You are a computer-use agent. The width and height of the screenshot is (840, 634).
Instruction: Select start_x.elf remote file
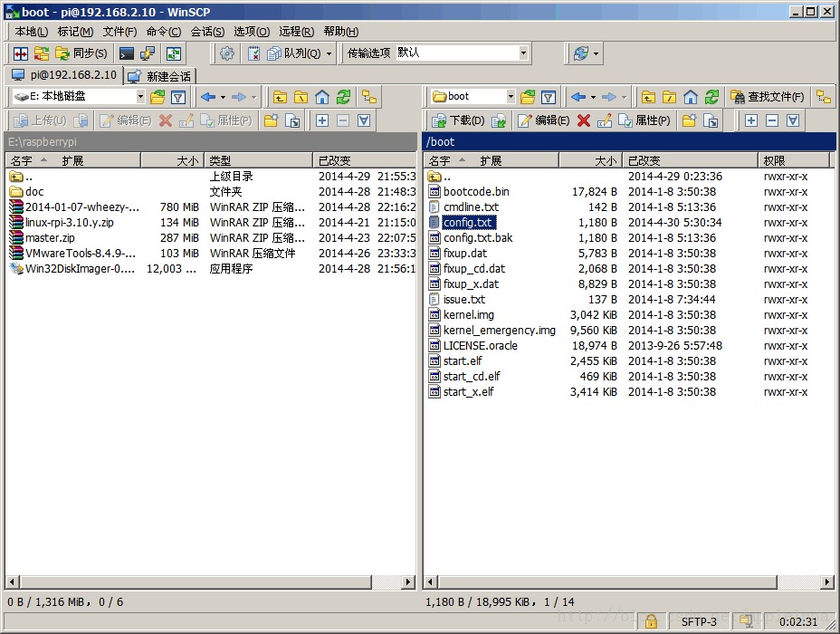coord(468,392)
